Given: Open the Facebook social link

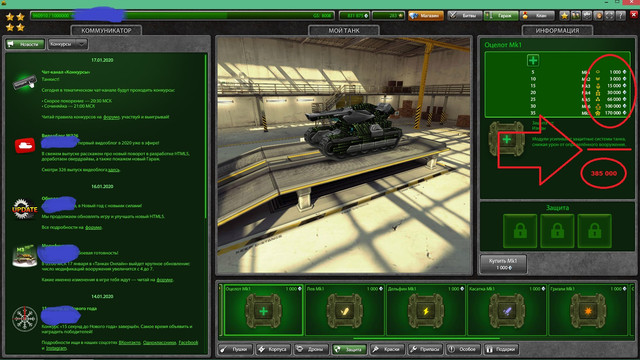Looking at the screenshot, I should [x=188, y=343].
